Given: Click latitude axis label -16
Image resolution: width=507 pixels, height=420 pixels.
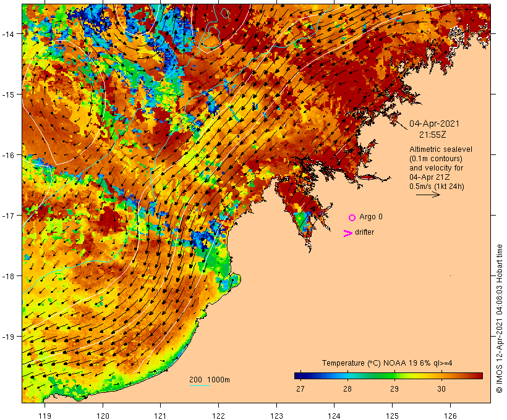Looking at the screenshot, I should pyautogui.click(x=8, y=155).
